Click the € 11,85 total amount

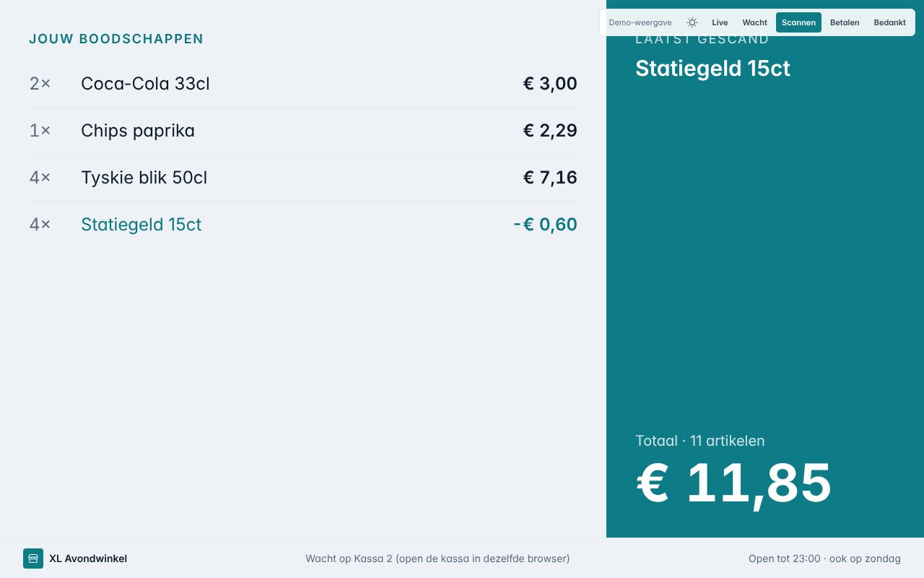click(x=733, y=483)
